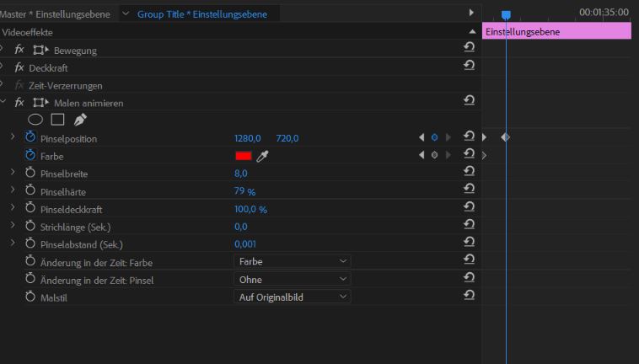Pick color with the Farbe eyedropper
639x364 pixels.
262,156
